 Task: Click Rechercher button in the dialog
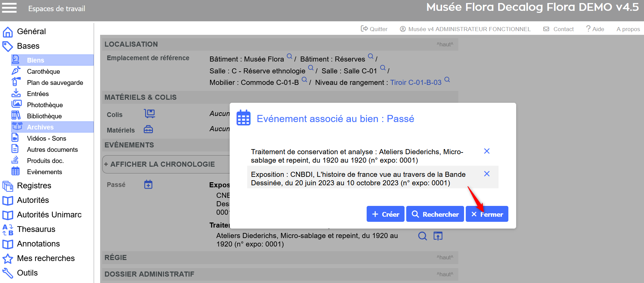pos(435,214)
